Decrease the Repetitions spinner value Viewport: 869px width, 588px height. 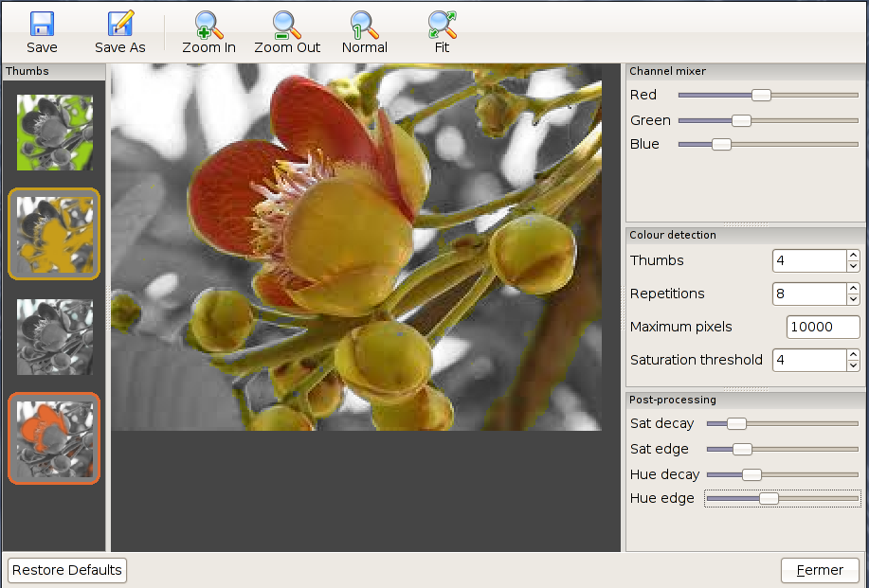pyautogui.click(x=853, y=299)
